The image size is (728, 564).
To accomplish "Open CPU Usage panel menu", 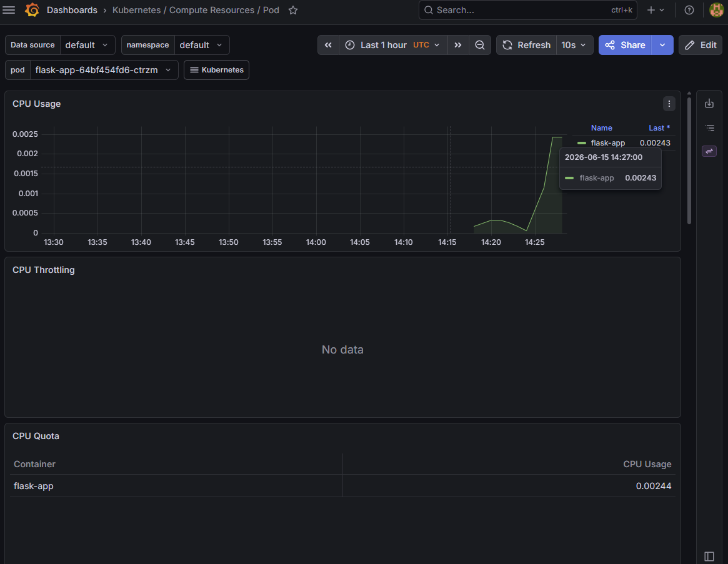I will (669, 104).
